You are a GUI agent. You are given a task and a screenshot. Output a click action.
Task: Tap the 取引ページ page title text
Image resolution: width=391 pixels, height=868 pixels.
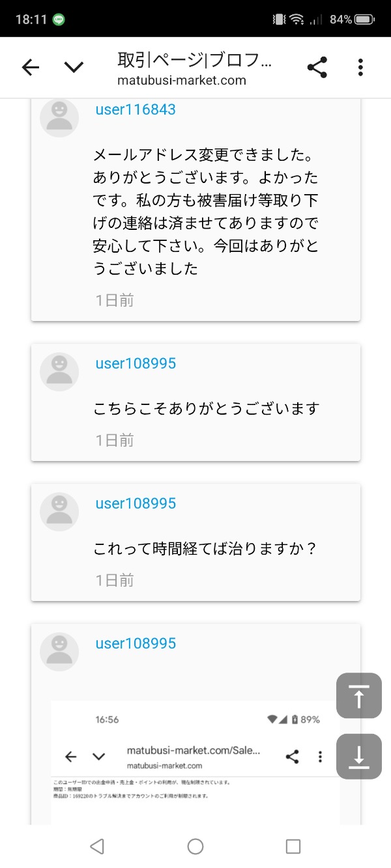point(194,61)
